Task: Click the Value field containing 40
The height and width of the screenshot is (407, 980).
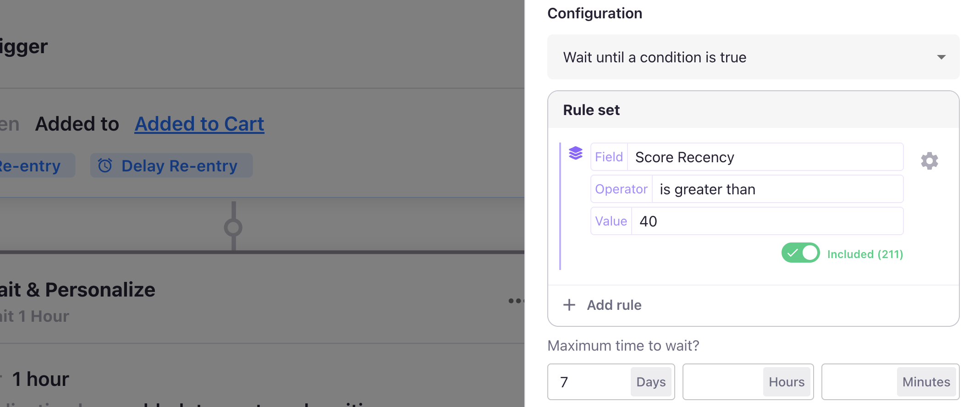Action: click(766, 221)
